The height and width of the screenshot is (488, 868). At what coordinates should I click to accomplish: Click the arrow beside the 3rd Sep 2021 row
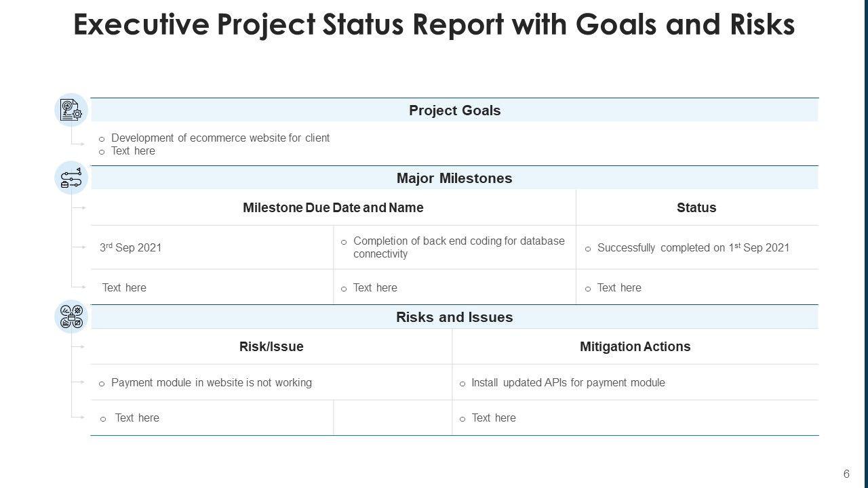[x=79, y=247]
